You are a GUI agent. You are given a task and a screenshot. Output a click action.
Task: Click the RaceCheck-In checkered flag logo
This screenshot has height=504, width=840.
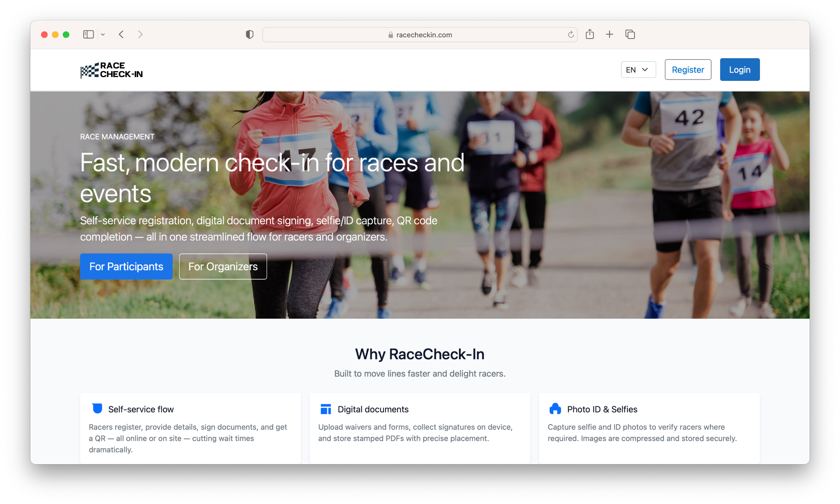tap(112, 70)
